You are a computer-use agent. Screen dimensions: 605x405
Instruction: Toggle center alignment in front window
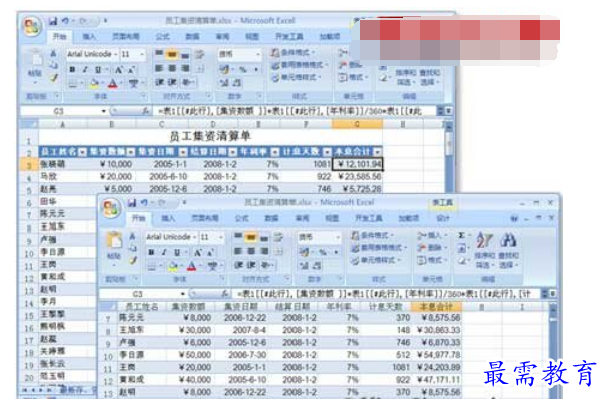[x=251, y=251]
